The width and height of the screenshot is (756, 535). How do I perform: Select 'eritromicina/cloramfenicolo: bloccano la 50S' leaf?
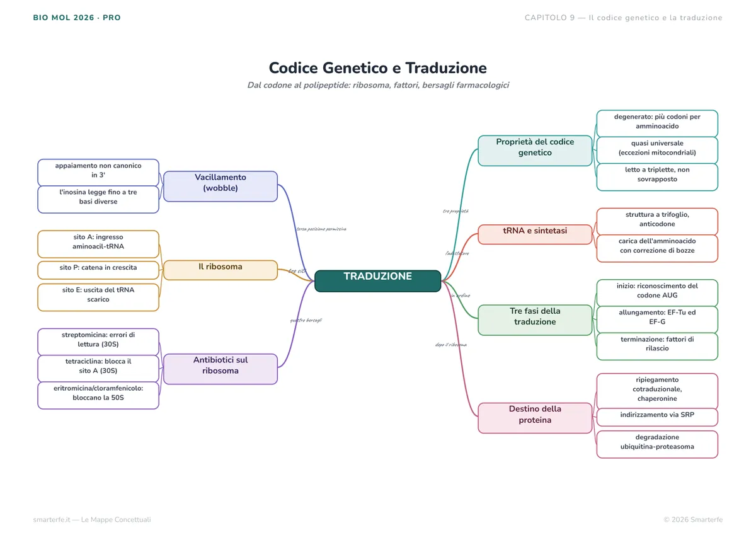(x=98, y=396)
